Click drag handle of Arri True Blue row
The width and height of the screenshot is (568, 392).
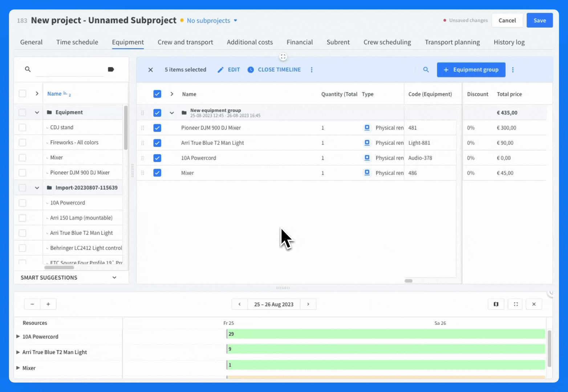point(142,143)
